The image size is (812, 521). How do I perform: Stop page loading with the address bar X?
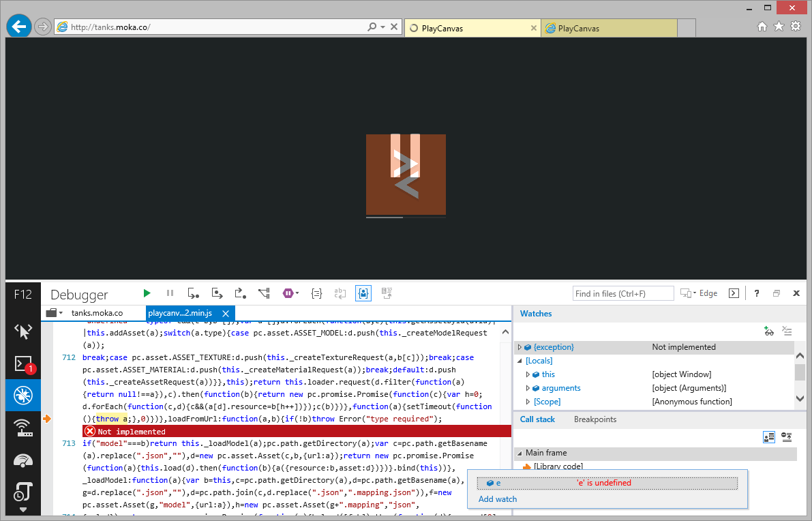click(x=394, y=27)
